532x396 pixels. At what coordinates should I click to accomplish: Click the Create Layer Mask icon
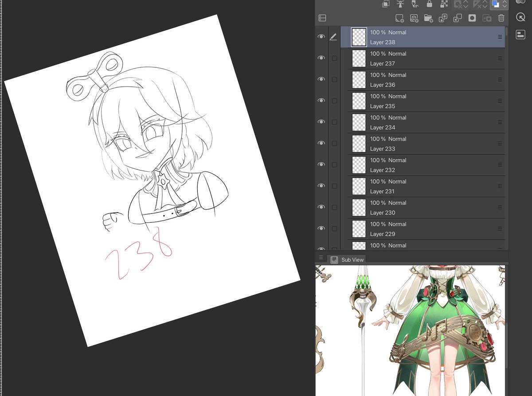point(472,18)
